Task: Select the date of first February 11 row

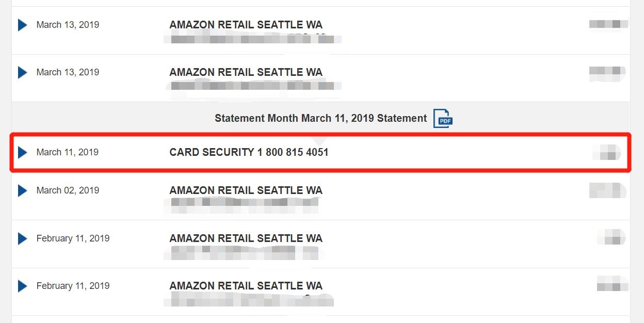Action: point(73,238)
